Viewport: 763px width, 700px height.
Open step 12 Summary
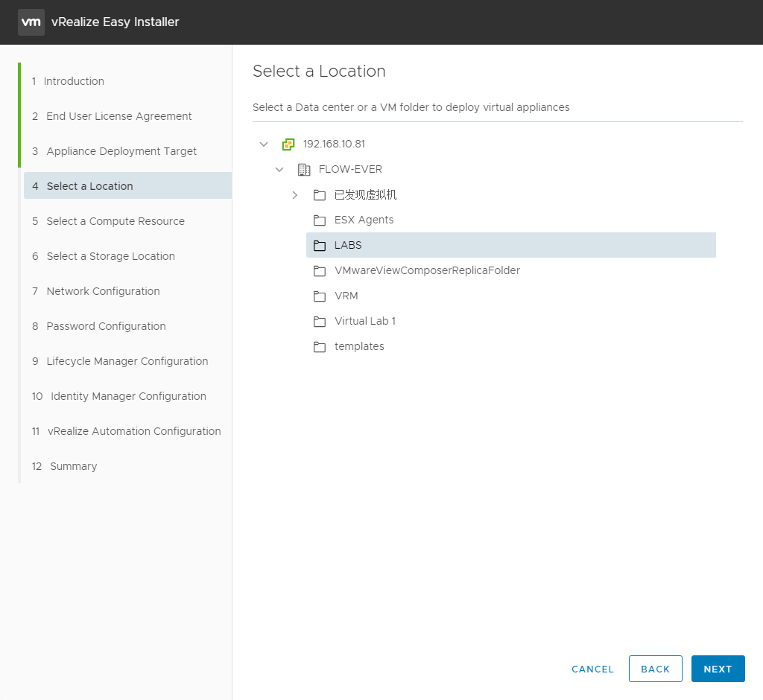point(65,466)
